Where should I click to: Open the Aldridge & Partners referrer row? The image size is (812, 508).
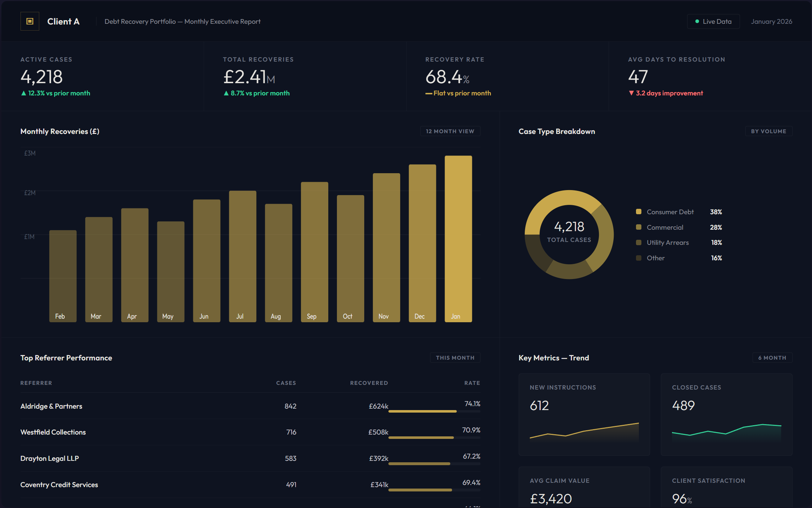point(51,406)
